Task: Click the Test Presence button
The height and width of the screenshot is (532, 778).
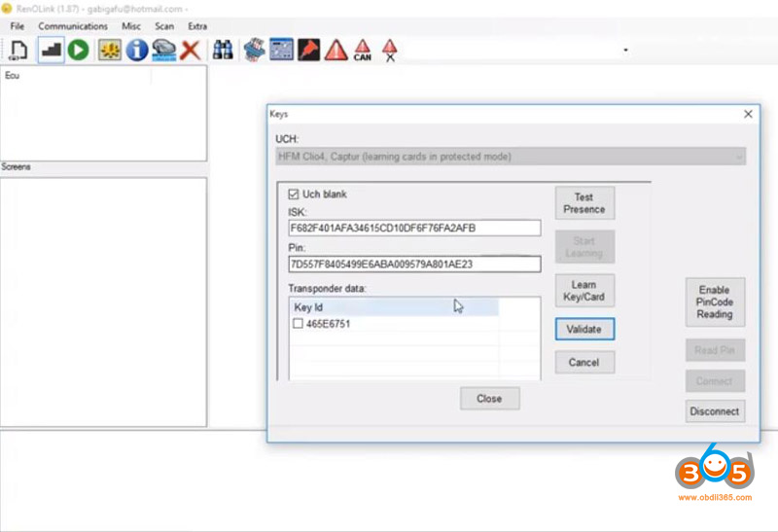Action: [x=583, y=203]
